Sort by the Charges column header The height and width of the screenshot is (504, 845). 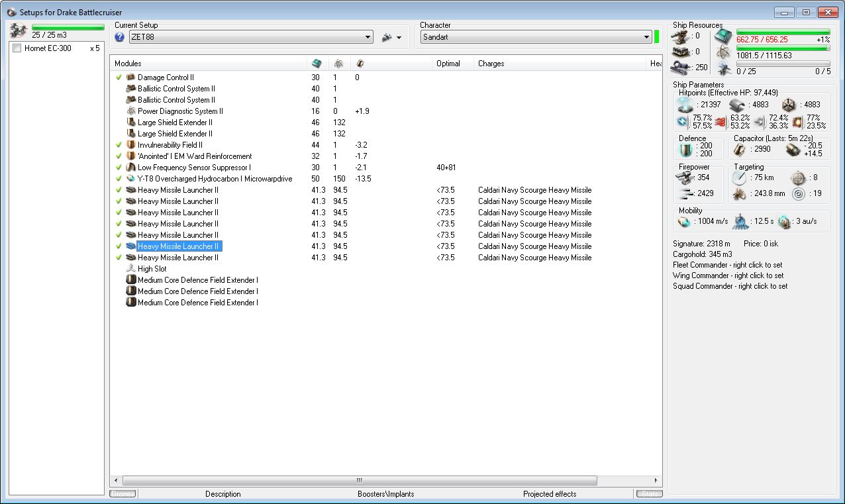tap(560, 64)
